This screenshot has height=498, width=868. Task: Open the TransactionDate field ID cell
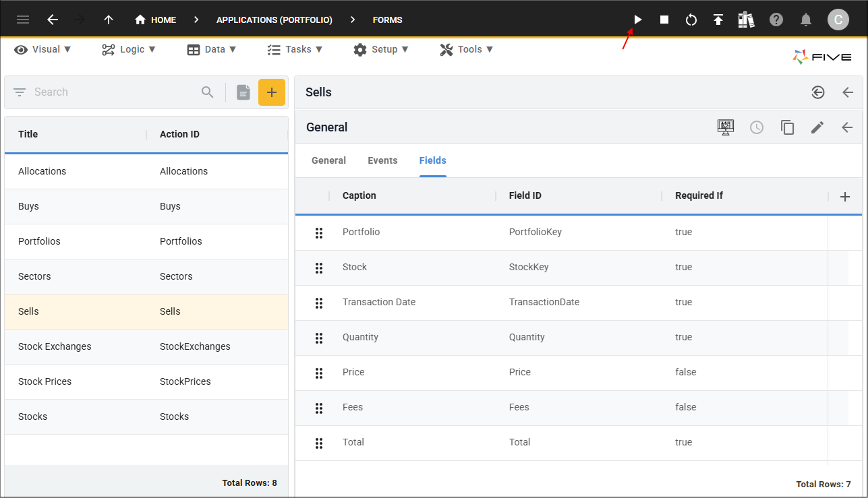tap(544, 302)
